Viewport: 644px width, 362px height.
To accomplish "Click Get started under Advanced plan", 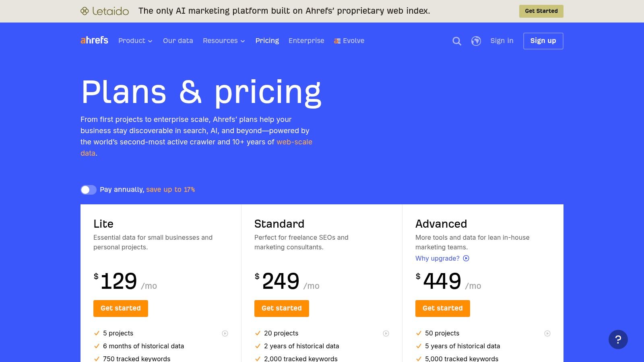I will [443, 309].
